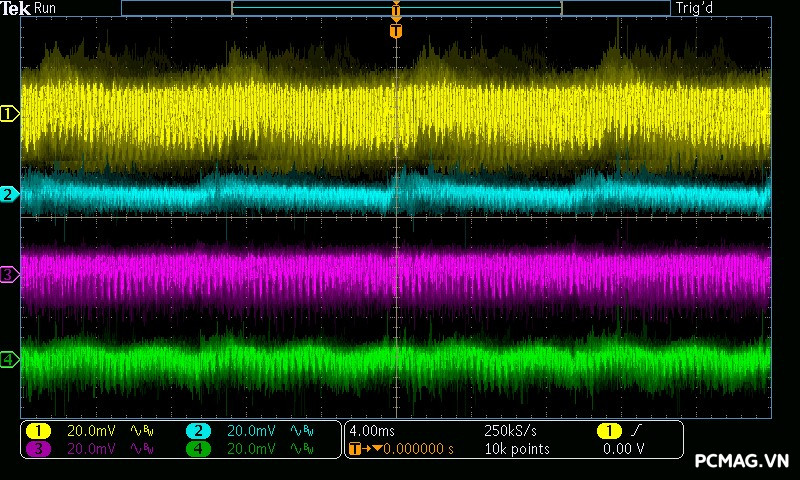Click the 0.00 V trigger level readout
This screenshot has width=800, height=480.
[x=623, y=449]
